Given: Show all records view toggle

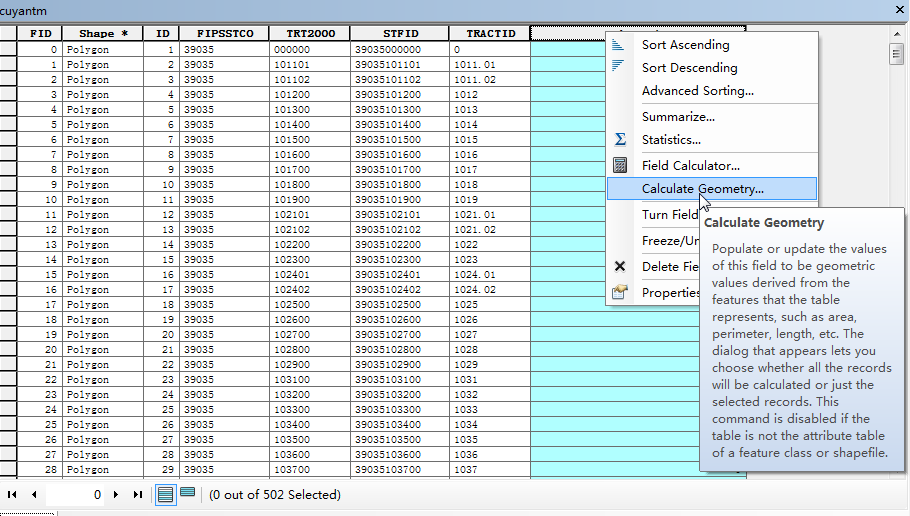Looking at the screenshot, I should [165, 495].
